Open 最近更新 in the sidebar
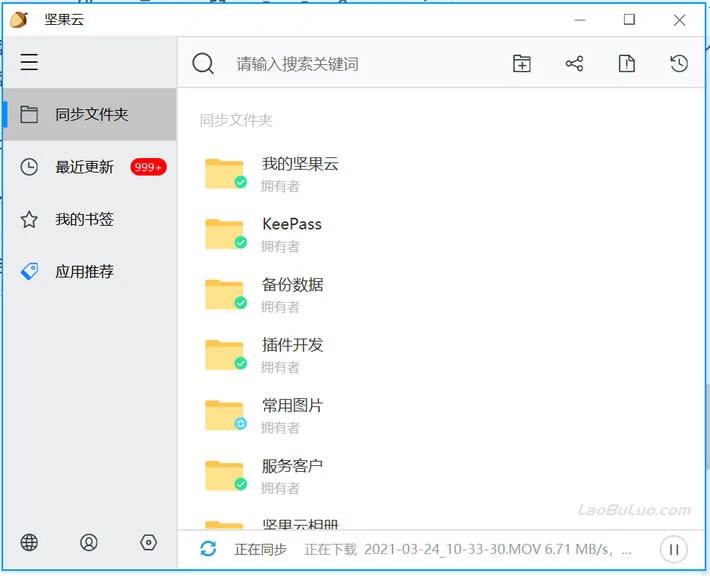Viewport: 710px width, 576px height. [90, 167]
